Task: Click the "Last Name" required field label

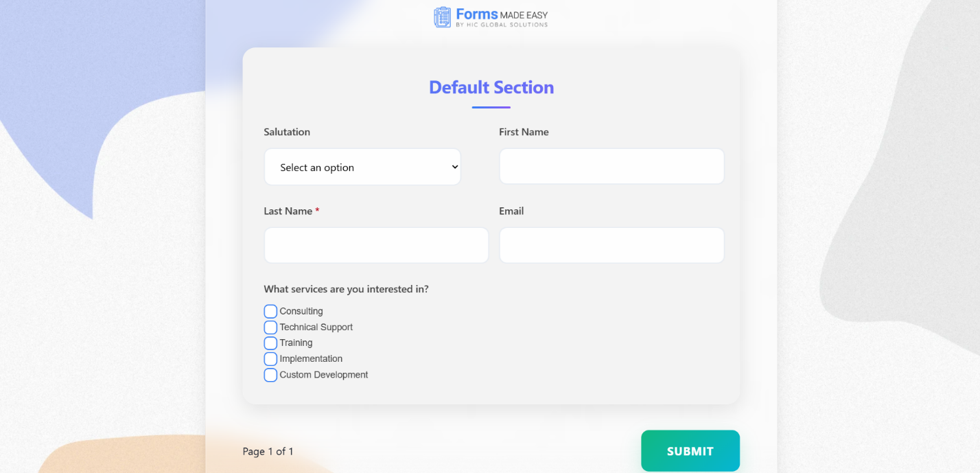Action: point(288,211)
